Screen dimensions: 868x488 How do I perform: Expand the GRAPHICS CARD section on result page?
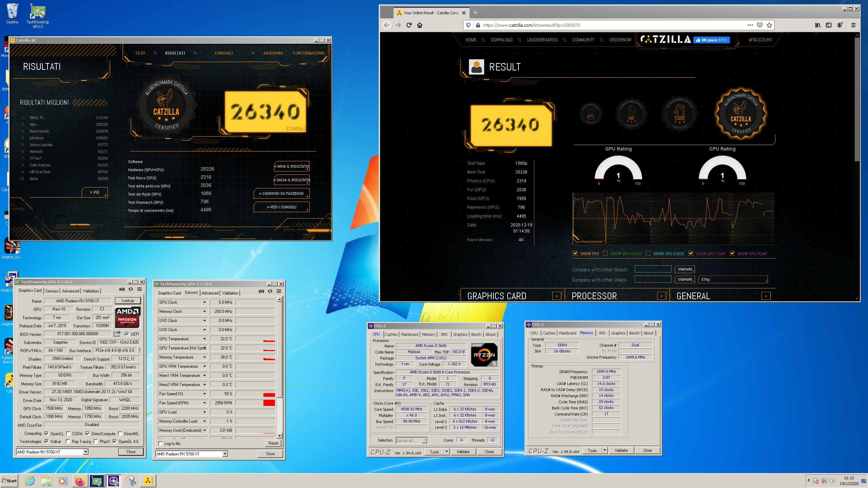pos(557,296)
